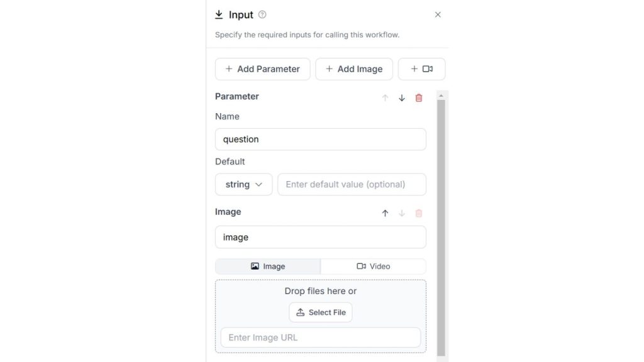Click the image name input field
This screenshot has height=362, width=644.
(x=320, y=237)
